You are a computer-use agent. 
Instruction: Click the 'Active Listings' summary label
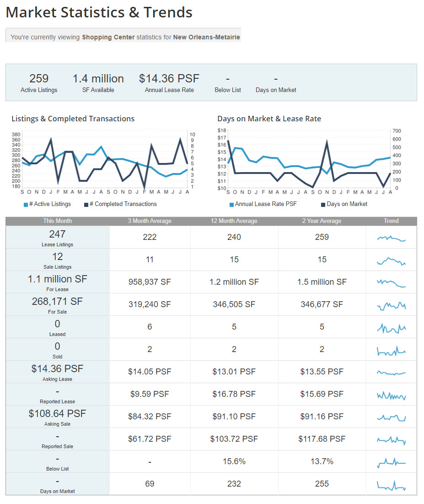tap(39, 90)
